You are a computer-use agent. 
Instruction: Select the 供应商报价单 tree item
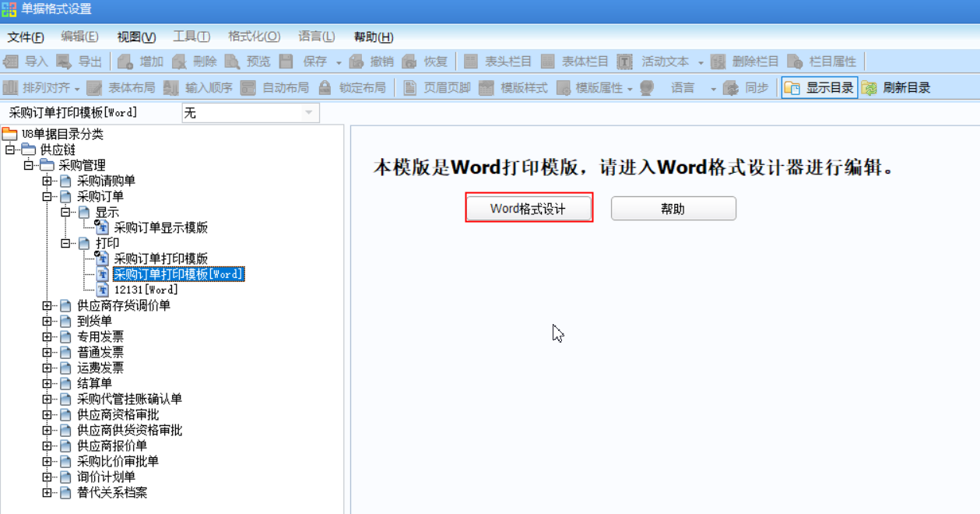pos(111,445)
